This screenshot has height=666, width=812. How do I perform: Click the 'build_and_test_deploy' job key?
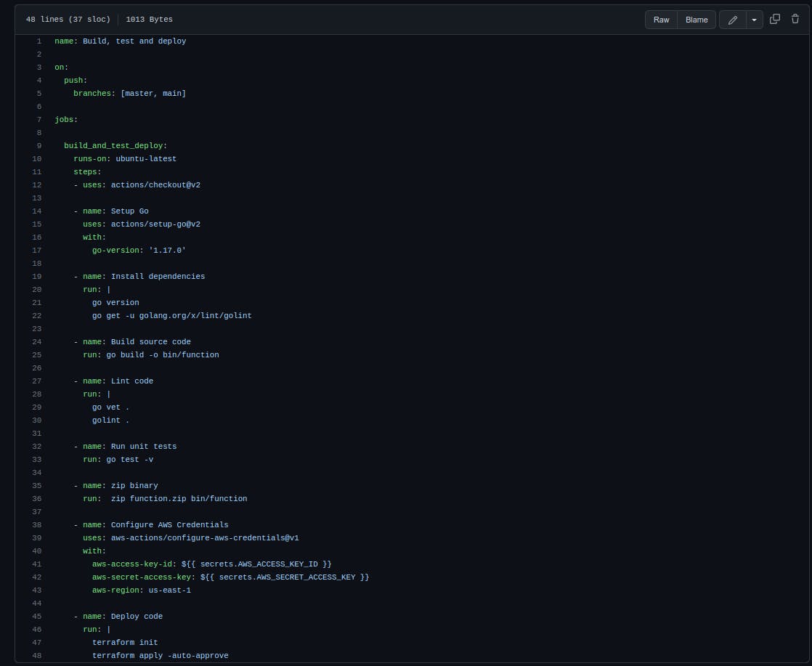pyautogui.click(x=115, y=146)
